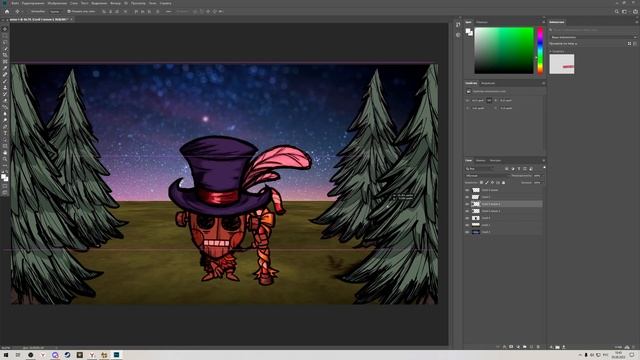Click the lock all padlock icon

click(x=503, y=182)
